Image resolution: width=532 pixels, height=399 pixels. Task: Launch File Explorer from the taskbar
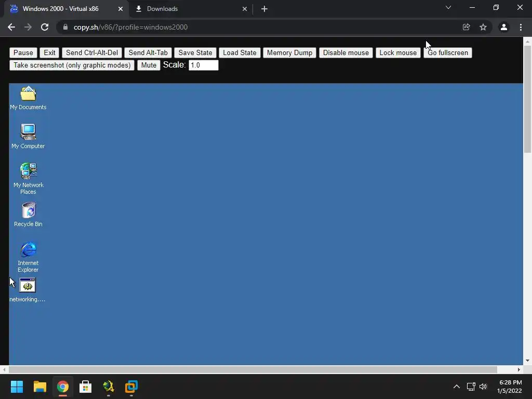(39, 387)
